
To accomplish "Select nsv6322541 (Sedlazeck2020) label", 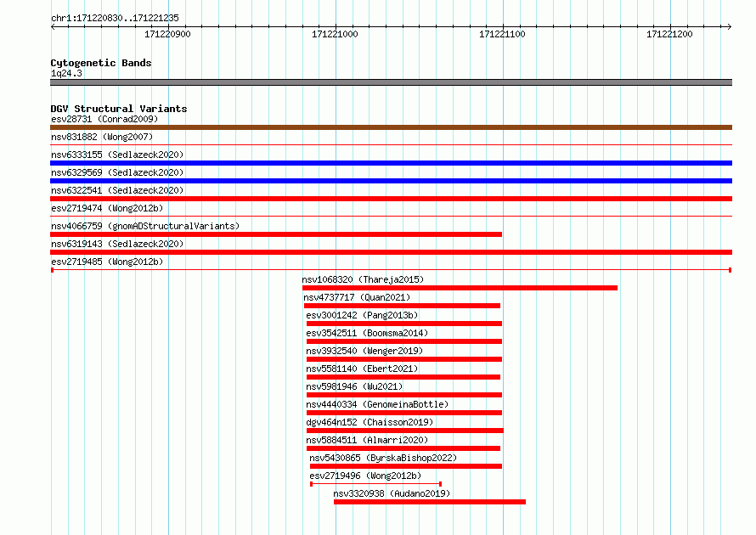I will [x=117, y=190].
